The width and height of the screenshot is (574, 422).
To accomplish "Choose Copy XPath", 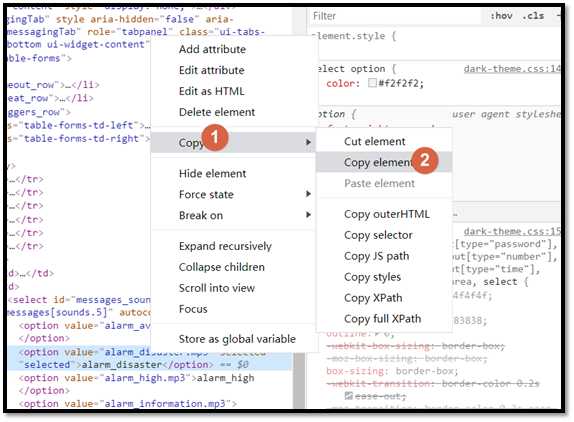I will 373,298.
